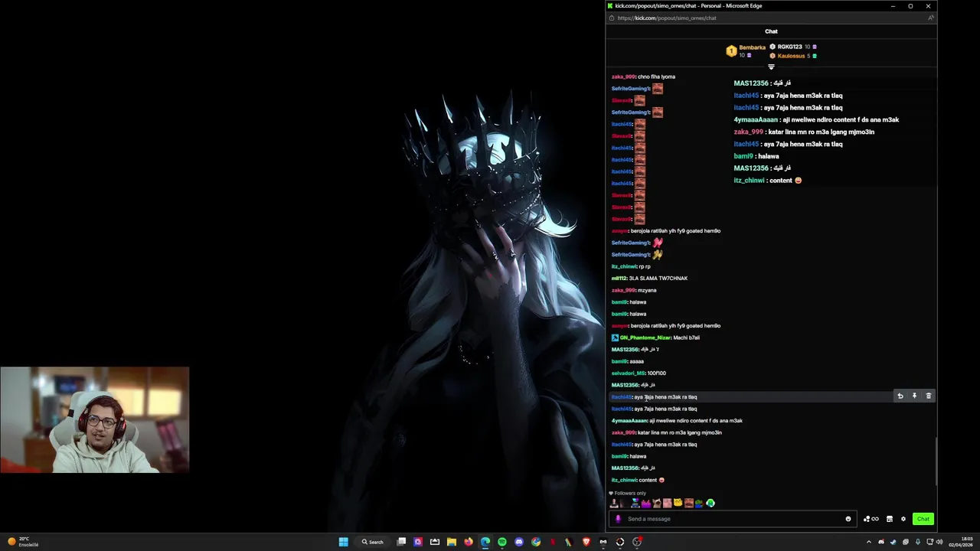Viewport: 980px width, 551px height.
Task: Open Firefox from the taskbar
Action: tap(469, 542)
